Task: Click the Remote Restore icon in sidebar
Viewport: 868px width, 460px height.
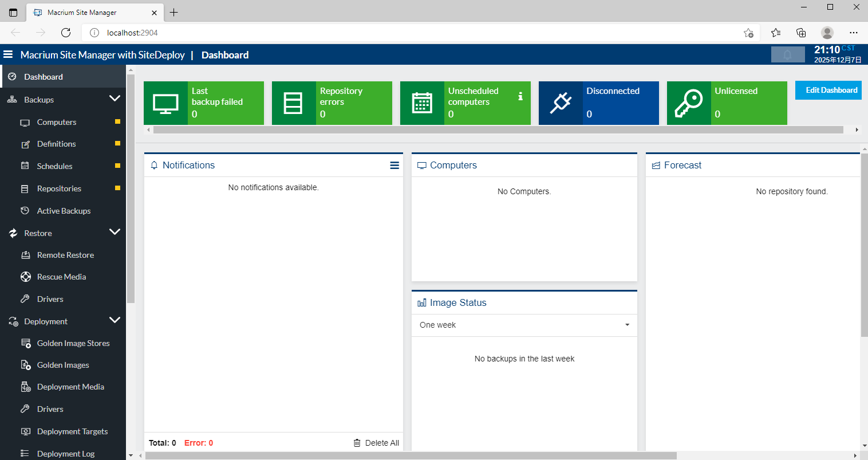Action: click(x=25, y=255)
